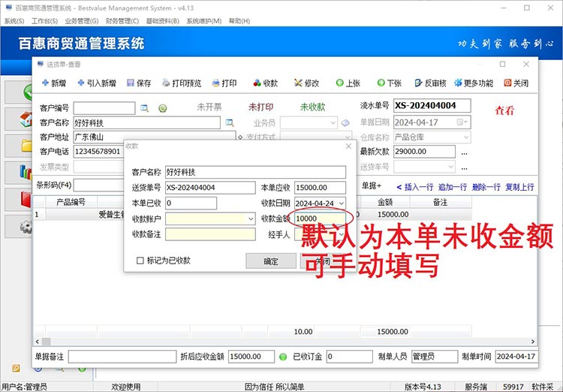Open the 单据日期 date picker
563x392 pixels.
pos(462,122)
